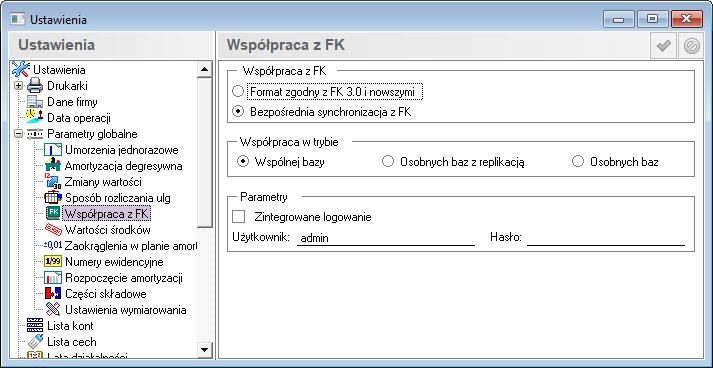The width and height of the screenshot is (713, 368).
Task: Click the Ustawienia wymiarowania ruler icon
Action: tap(53, 309)
